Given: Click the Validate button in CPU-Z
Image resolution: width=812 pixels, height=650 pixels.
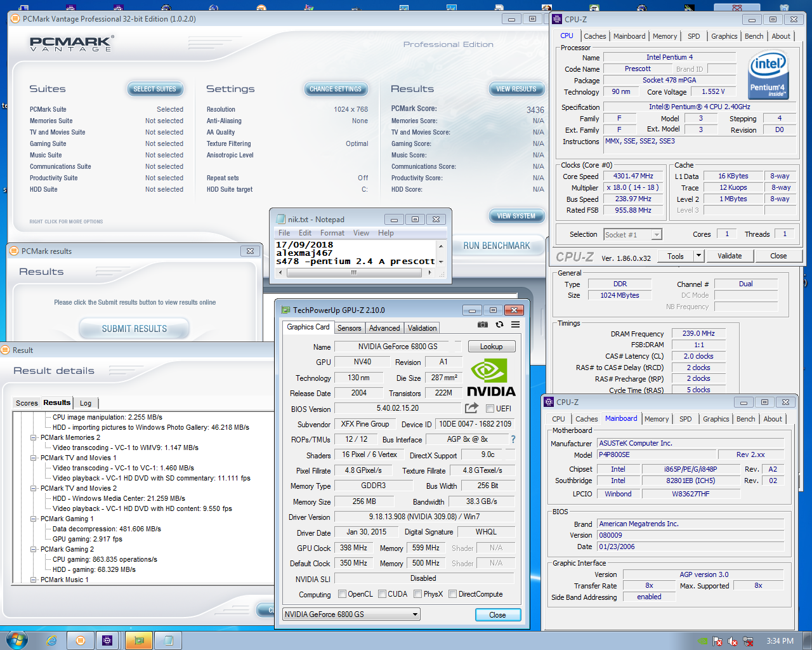Looking at the screenshot, I should click(x=730, y=256).
